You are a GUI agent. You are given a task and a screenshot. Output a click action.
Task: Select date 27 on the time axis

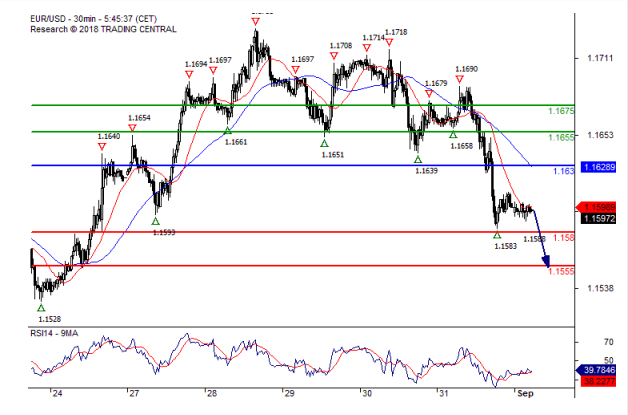(x=131, y=394)
